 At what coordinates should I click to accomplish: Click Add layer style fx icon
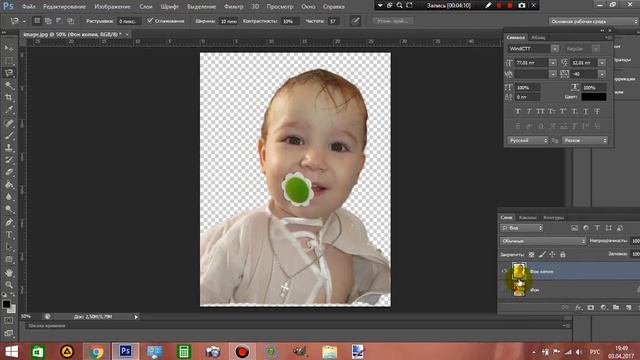tap(578, 307)
